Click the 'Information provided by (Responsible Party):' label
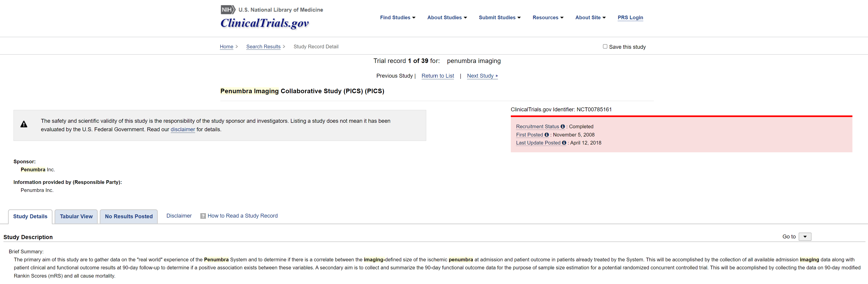Image resolution: width=868 pixels, height=284 pixels. [68, 182]
